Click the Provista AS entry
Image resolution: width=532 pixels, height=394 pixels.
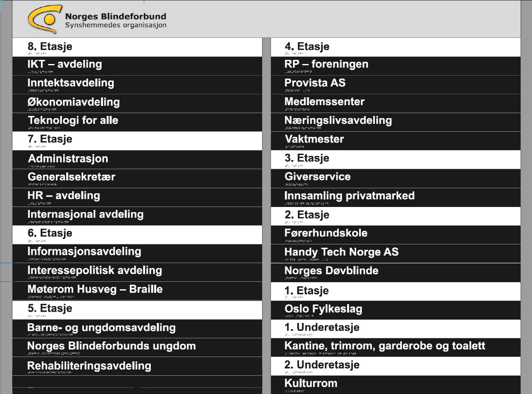(396, 85)
